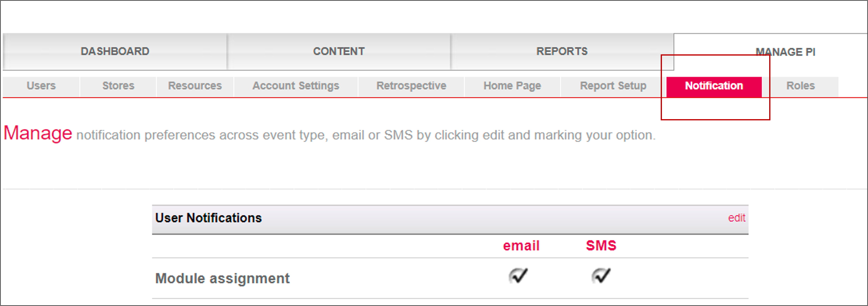Toggle the email checkmark for Module assignment
Screen dimensions: 868x306
click(x=518, y=276)
